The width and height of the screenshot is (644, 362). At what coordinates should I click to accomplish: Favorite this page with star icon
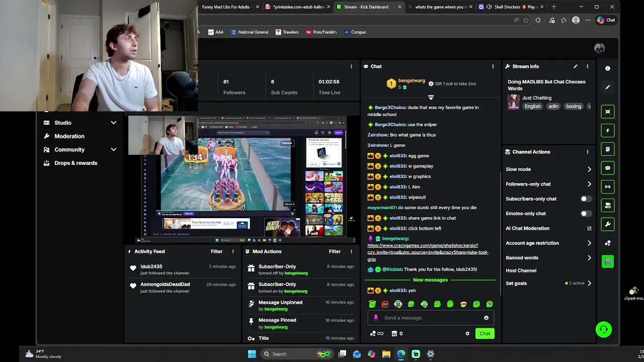pos(526,20)
